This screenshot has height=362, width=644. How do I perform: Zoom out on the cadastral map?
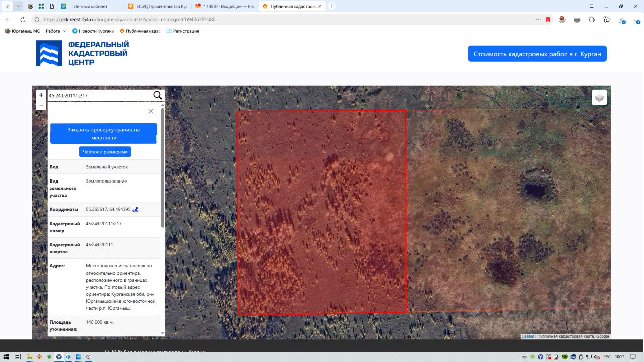(x=41, y=105)
